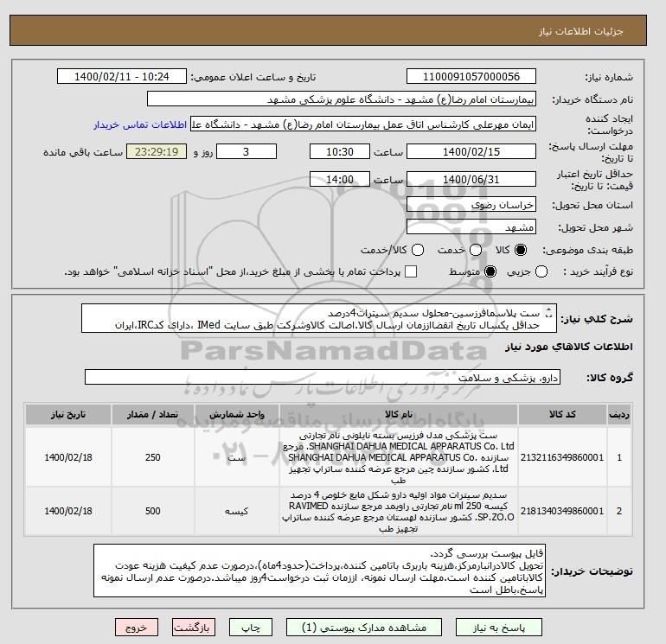Click product code 2181340349860001
Image resolution: width=666 pixels, height=644 pixels.
point(562,511)
